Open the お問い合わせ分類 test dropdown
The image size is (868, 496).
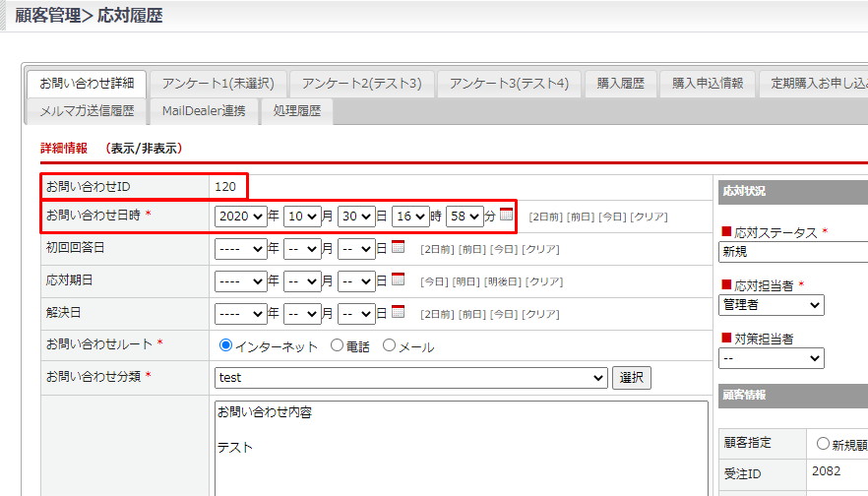pos(410,378)
